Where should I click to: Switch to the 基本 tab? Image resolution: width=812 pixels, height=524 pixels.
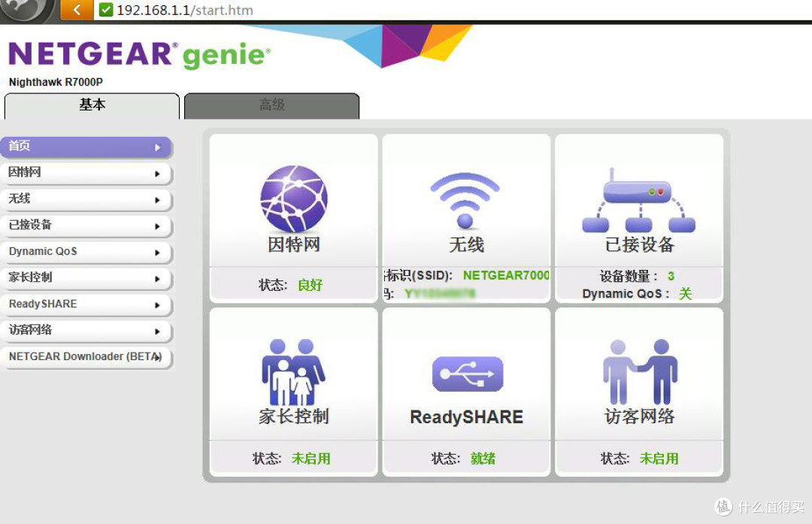[x=92, y=106]
